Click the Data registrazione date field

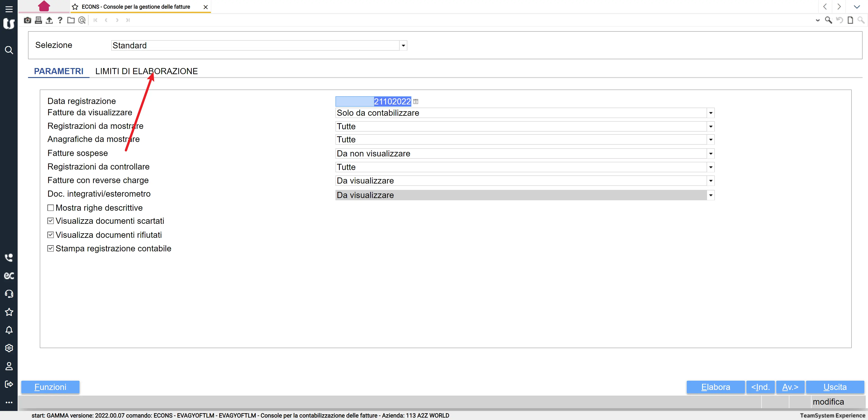point(373,101)
